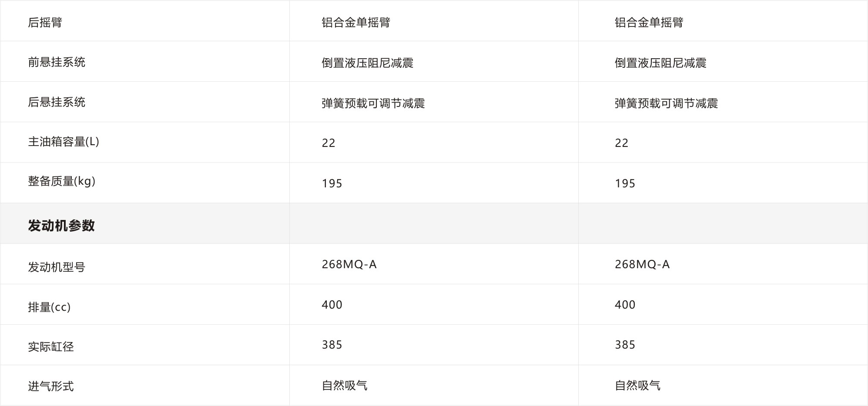Click the 整备质量(kg) label
This screenshot has height=406, width=868.
click(62, 181)
